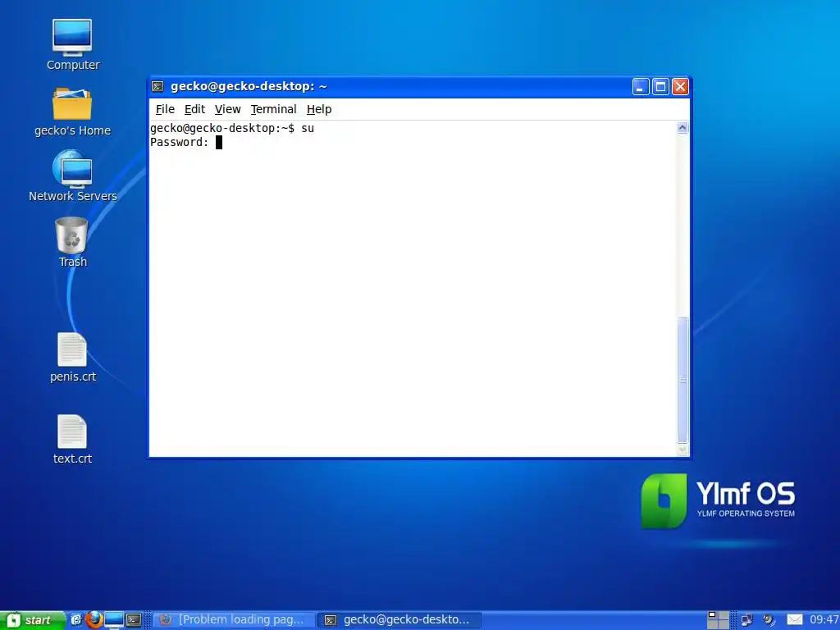Launch the browser quick-launch icon beside start
This screenshot has height=630, width=840.
click(76, 620)
